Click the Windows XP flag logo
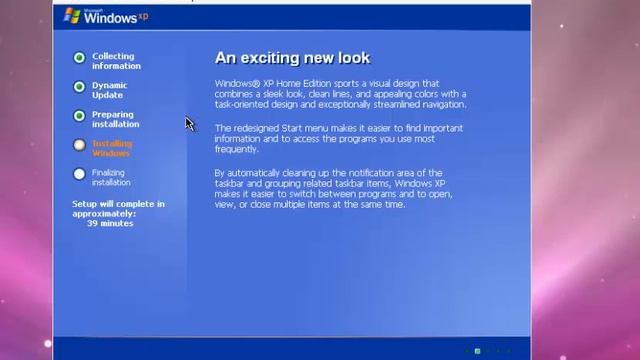 tap(72, 16)
